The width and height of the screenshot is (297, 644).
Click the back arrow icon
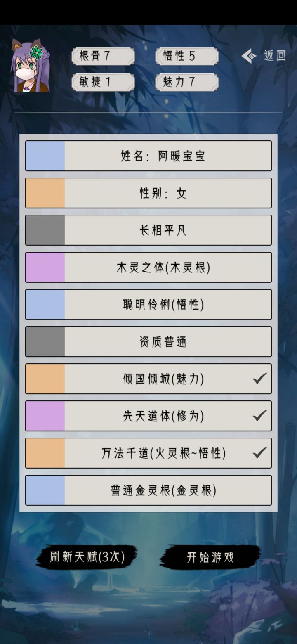[249, 56]
